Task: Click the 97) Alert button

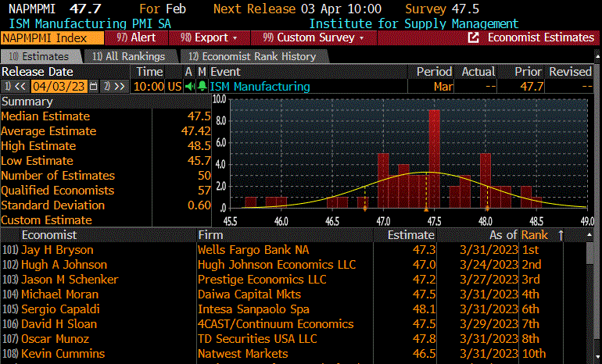Action: (136, 37)
